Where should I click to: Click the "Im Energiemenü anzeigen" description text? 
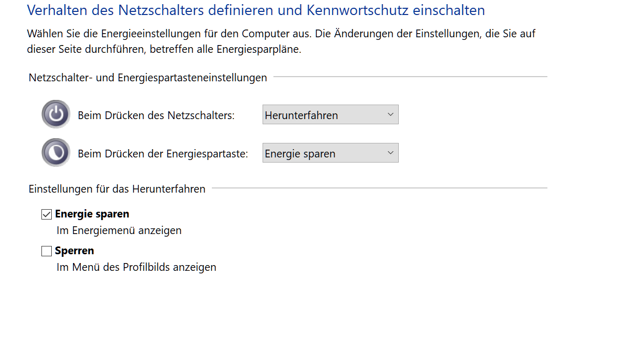click(119, 230)
